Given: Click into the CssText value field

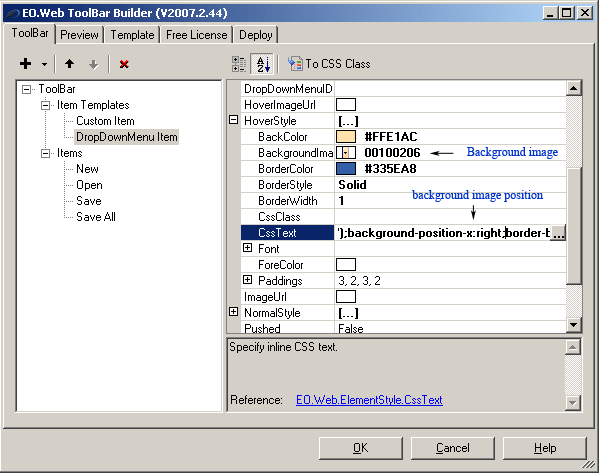Looking at the screenshot, I should coord(442,233).
